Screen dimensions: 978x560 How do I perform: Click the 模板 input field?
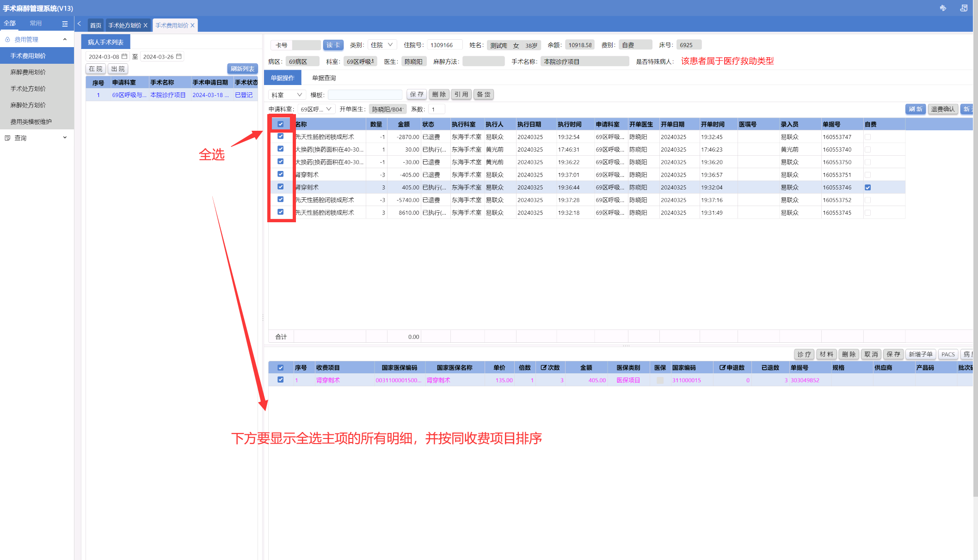365,95
